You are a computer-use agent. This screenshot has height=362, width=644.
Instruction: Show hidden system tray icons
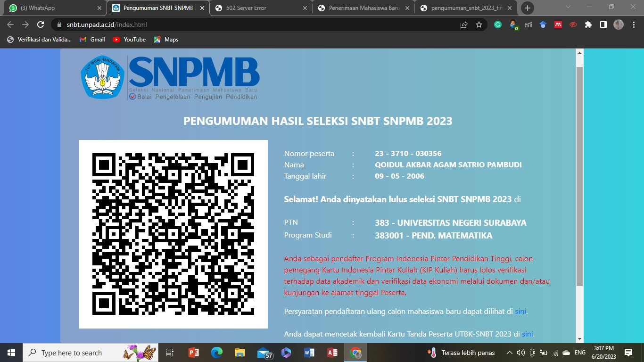point(510,353)
